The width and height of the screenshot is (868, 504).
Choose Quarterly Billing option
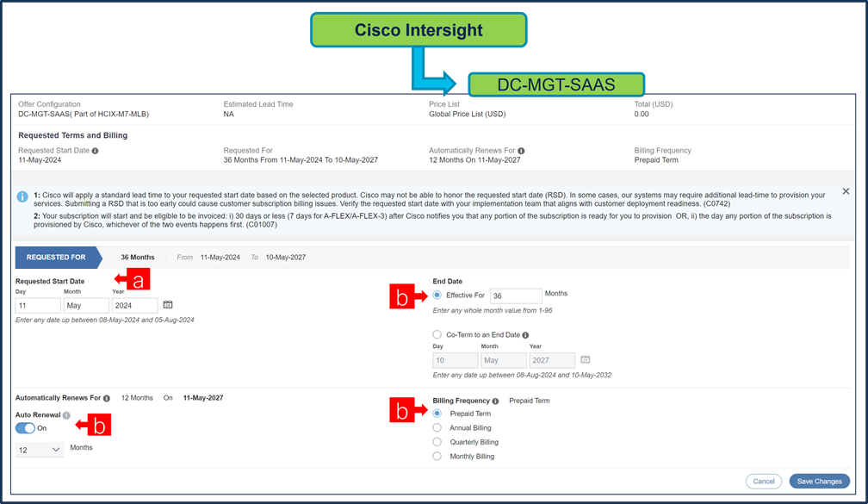pyautogui.click(x=437, y=442)
